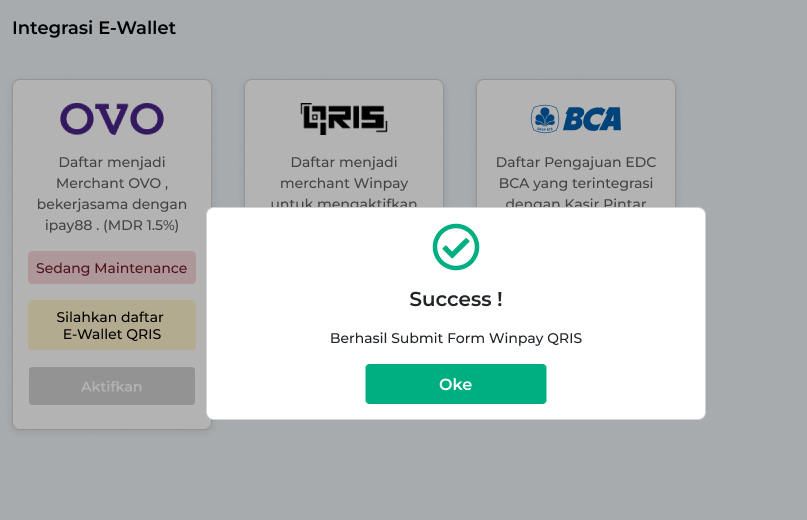Select the OVO merchant description text
The height and width of the screenshot is (520, 807).
[112, 194]
